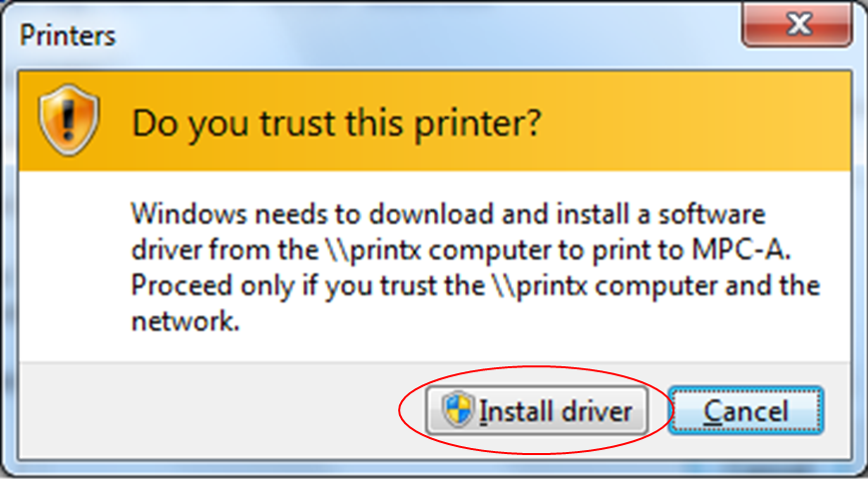868x479 pixels.
Task: Cancel the printer driver installation
Action: point(745,411)
